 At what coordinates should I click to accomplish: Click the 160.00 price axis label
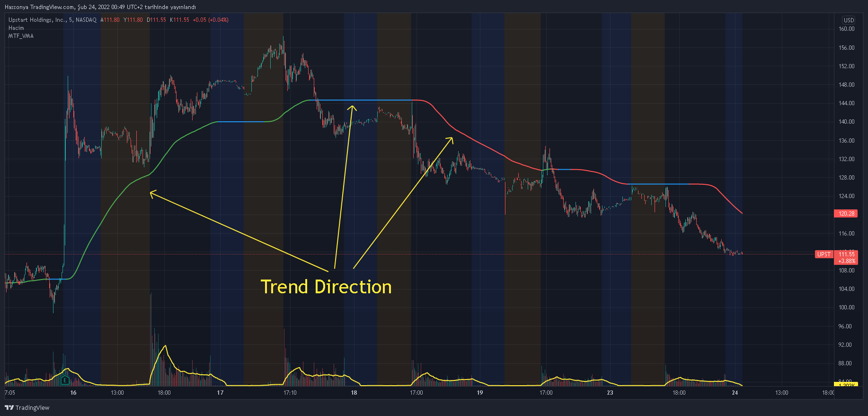846,29
